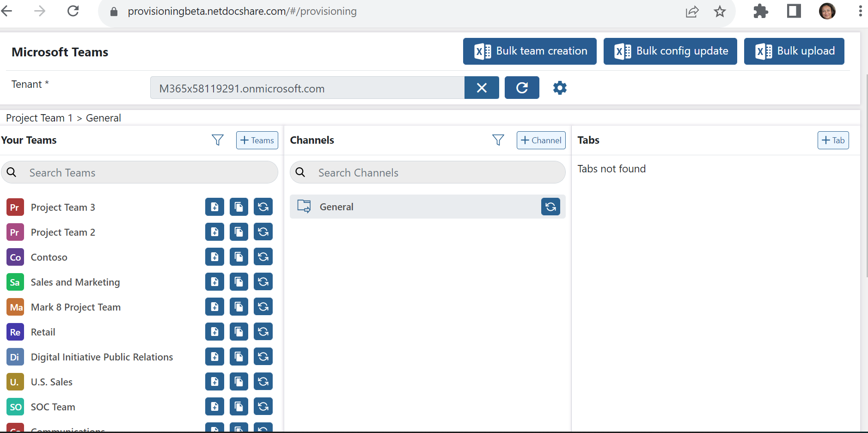Select Mark 8 Project Team
The height and width of the screenshot is (433, 868).
pos(76,307)
